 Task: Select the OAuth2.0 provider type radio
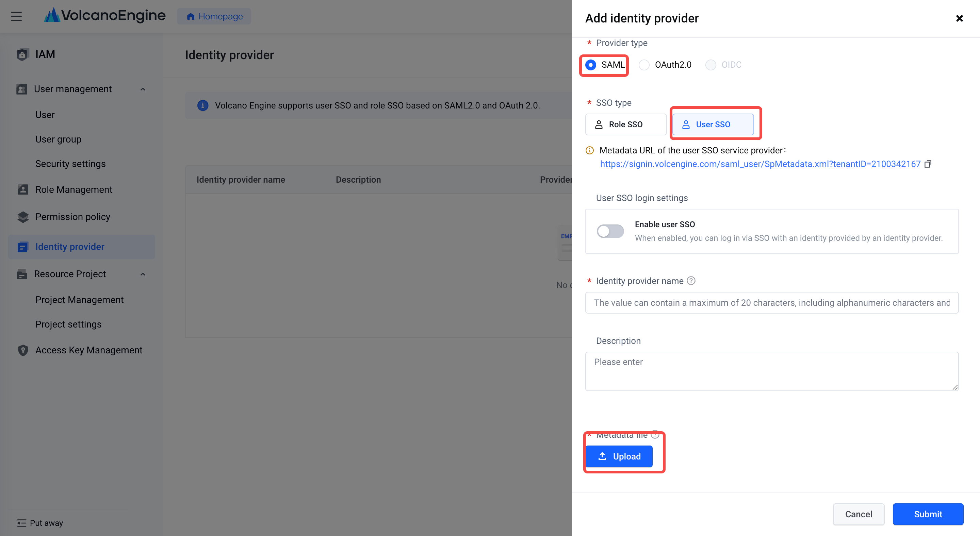[644, 65]
